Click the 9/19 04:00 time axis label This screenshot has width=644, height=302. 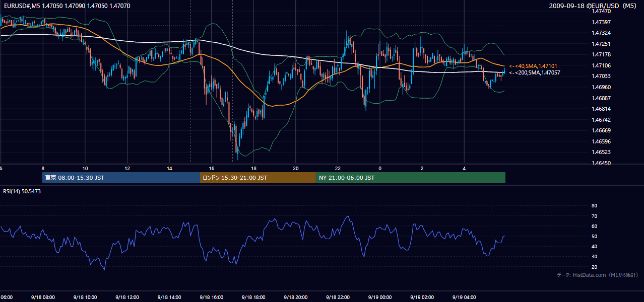click(x=464, y=297)
